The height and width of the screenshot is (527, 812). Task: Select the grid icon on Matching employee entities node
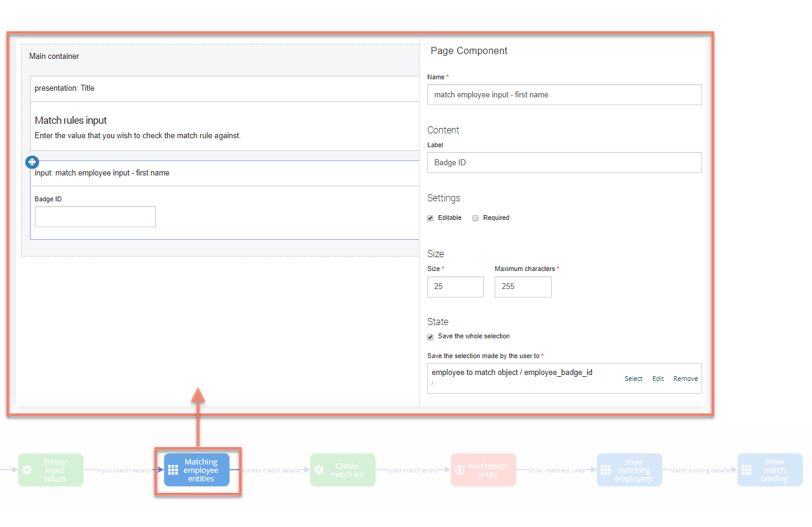172,469
